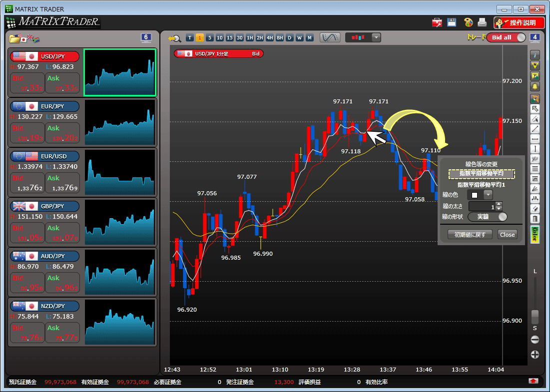Open the currency pair folder flags icon
Screen dimensions: 550x392
pyautogui.click(x=24, y=38)
